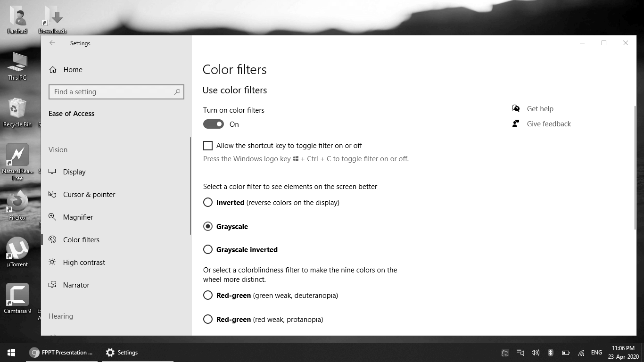
Task: Click the Find a setting search box
Action: [x=116, y=92]
